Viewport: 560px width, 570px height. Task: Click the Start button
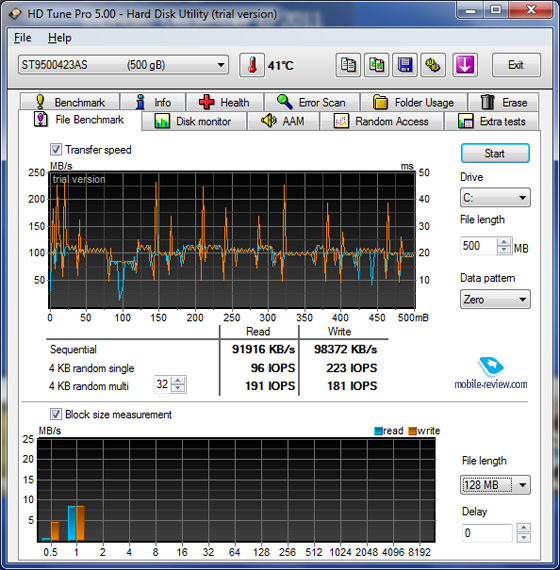(x=495, y=153)
